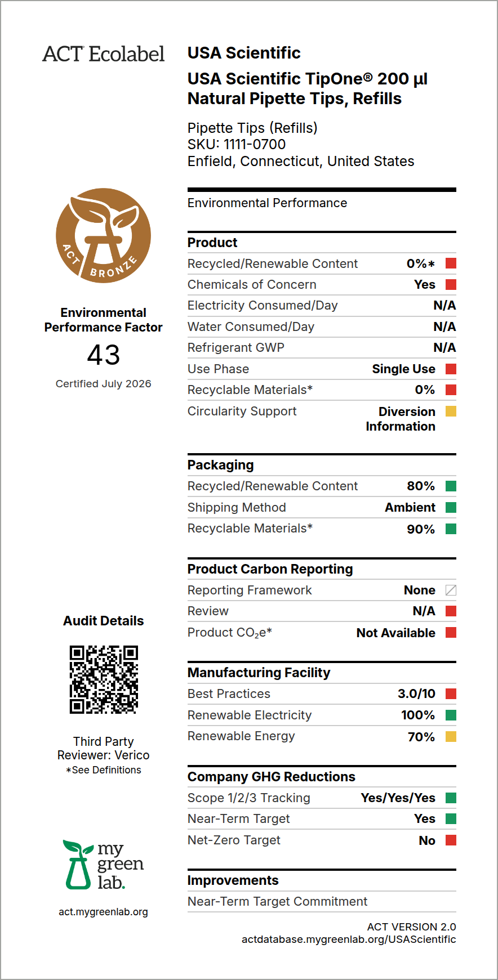Click the ACT Ecolabel logo text
The height and width of the screenshot is (980, 498).
coord(104,54)
